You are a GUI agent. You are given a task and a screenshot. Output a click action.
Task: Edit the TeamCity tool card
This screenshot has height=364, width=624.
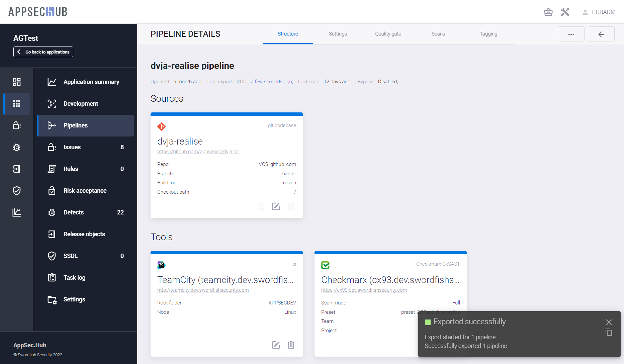(276, 345)
